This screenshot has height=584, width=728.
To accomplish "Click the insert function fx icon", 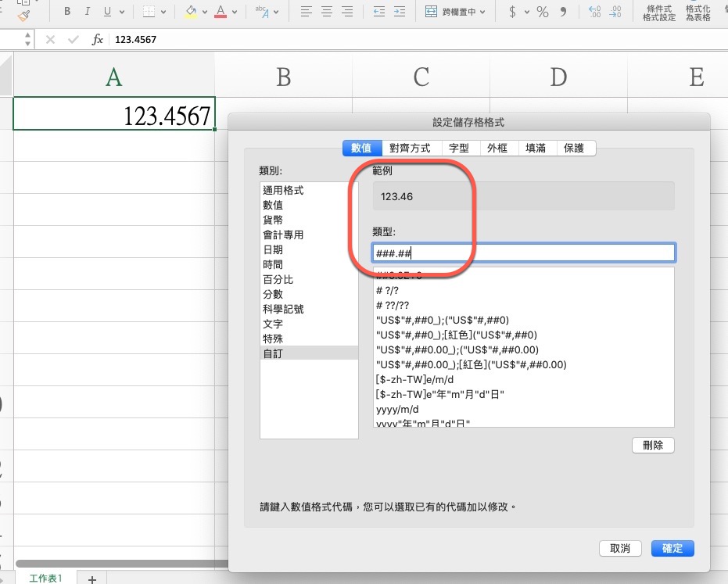I will (x=98, y=39).
